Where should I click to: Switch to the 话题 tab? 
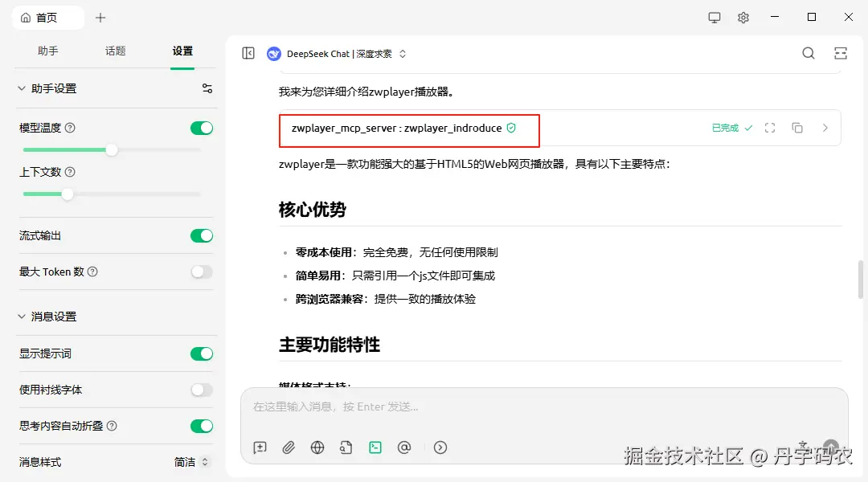tap(115, 50)
